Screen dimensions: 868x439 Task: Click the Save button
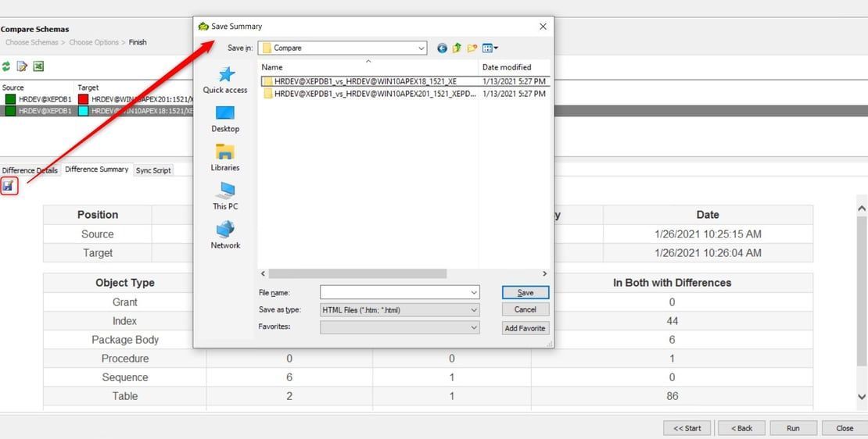tap(525, 292)
